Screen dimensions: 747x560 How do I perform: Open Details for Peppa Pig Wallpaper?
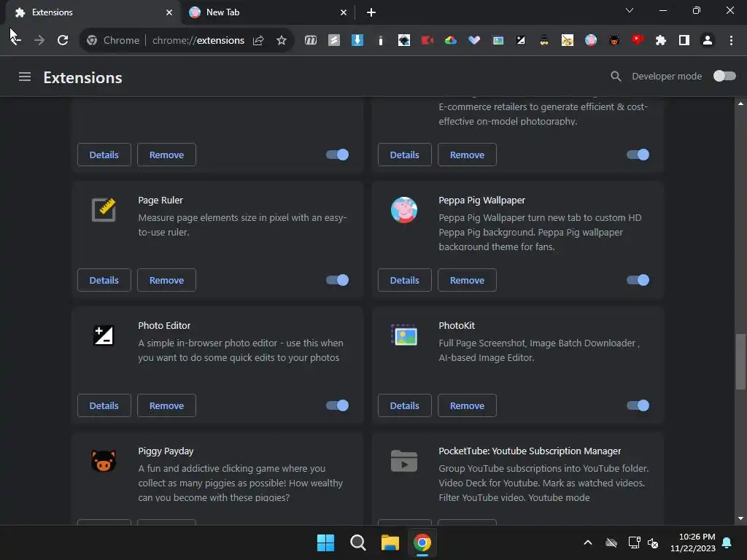404,280
